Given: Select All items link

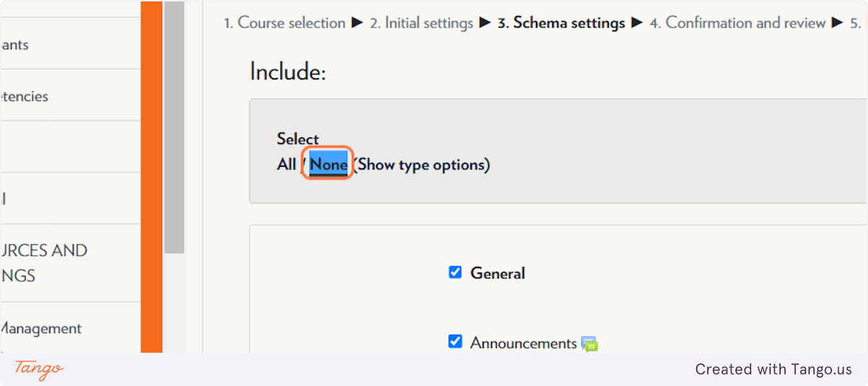Looking at the screenshot, I should point(286,165).
